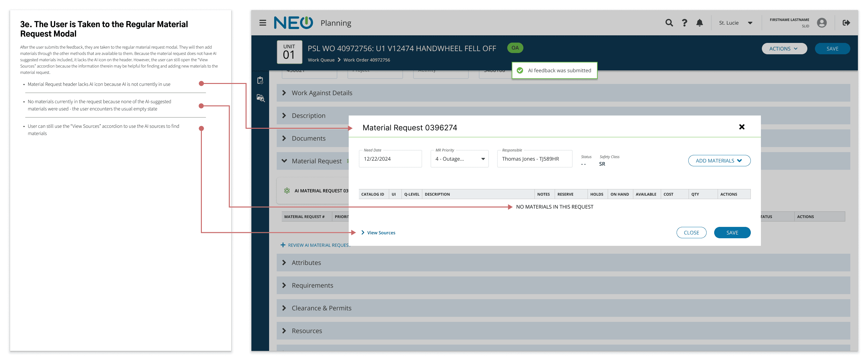
Task: Open the MR Priority dropdown
Action: click(x=459, y=159)
